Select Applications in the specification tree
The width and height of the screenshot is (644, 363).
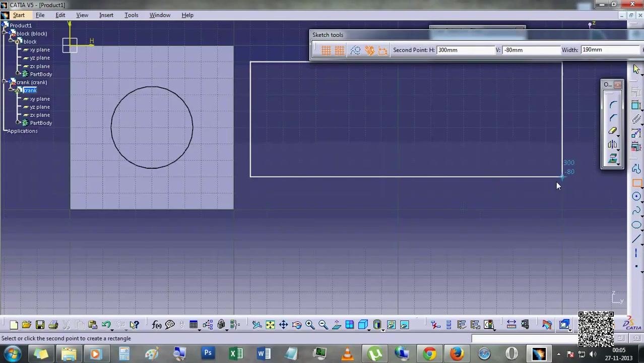coord(22,131)
